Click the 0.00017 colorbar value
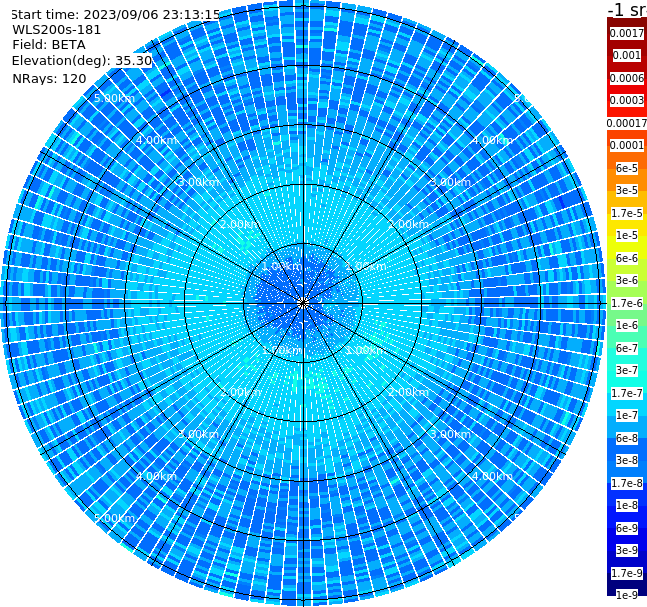 [x=627, y=123]
